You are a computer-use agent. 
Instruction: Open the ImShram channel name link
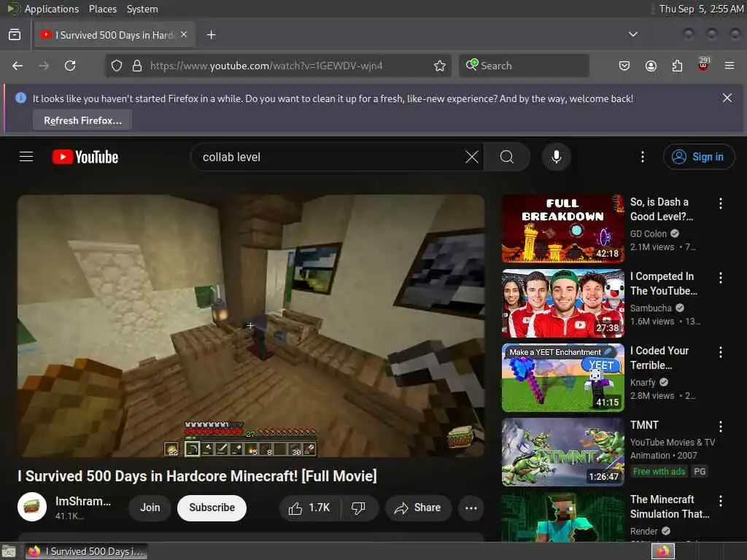[x=83, y=502]
